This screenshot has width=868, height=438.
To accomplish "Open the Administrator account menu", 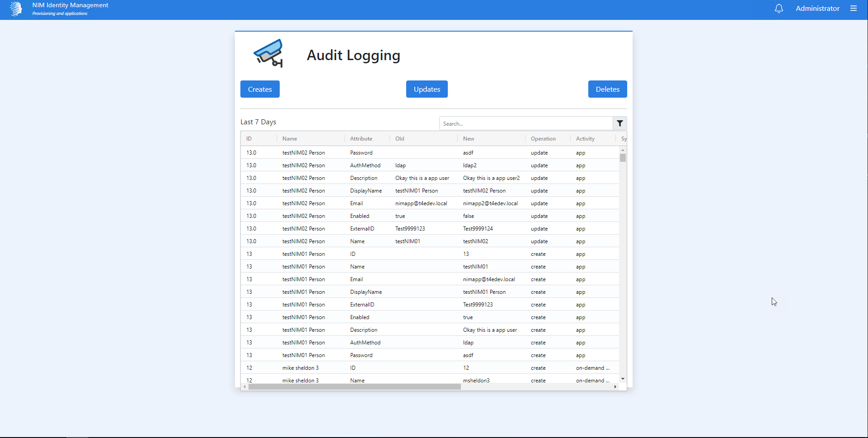I will pyautogui.click(x=817, y=8).
